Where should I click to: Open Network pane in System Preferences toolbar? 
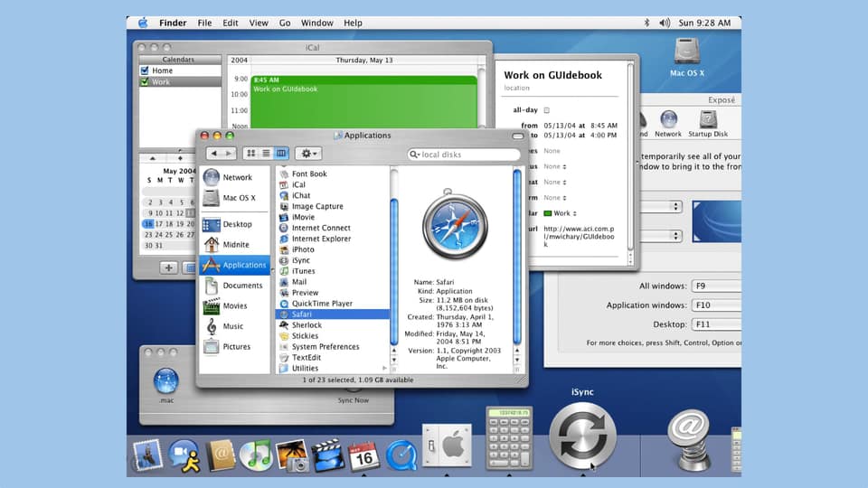coord(668,124)
